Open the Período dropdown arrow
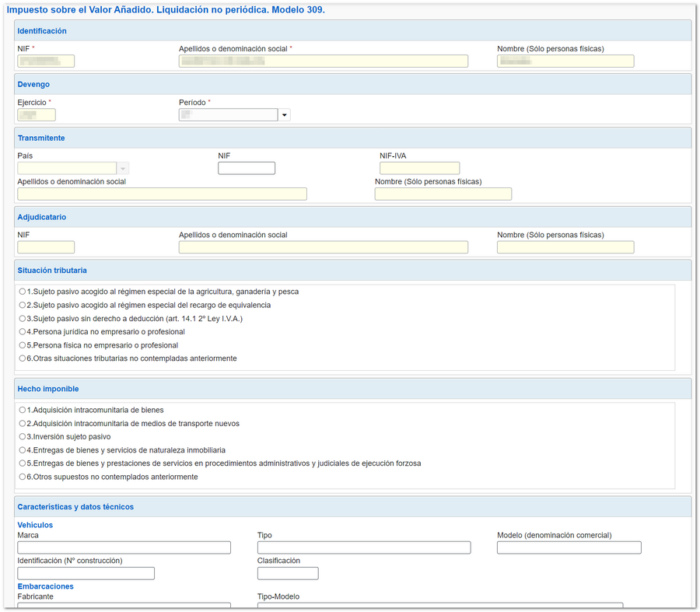The width and height of the screenshot is (700, 612). point(284,115)
